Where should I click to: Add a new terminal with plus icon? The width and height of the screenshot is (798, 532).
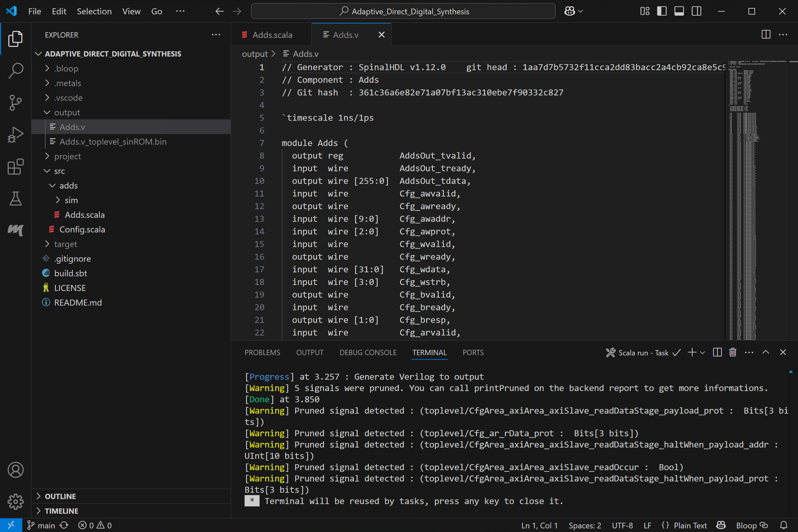tap(692, 352)
